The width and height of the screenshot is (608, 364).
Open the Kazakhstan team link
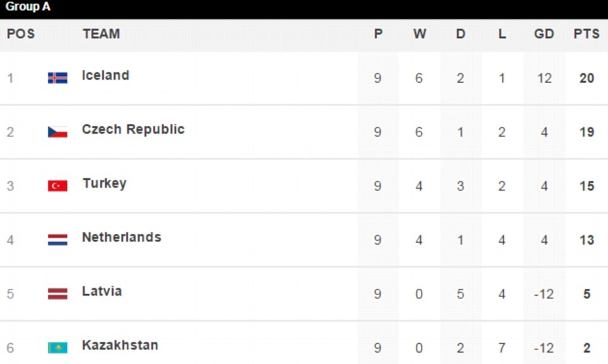click(x=120, y=346)
